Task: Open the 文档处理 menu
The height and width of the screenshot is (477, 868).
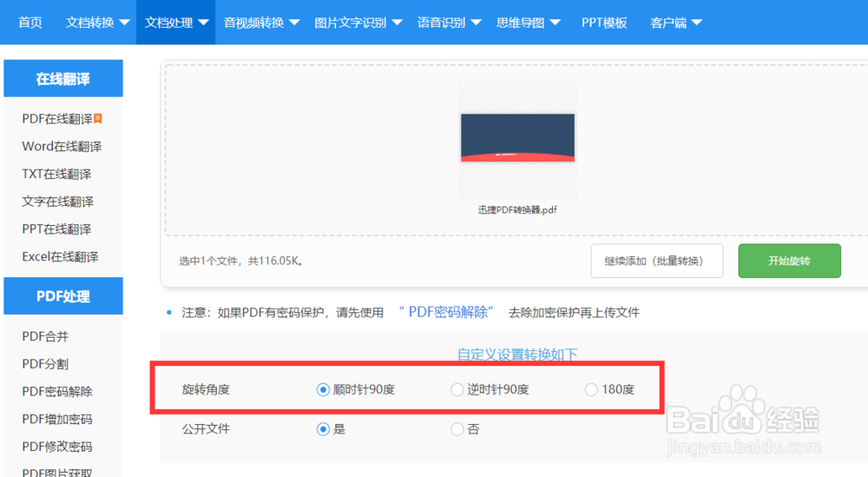Action: pyautogui.click(x=176, y=23)
